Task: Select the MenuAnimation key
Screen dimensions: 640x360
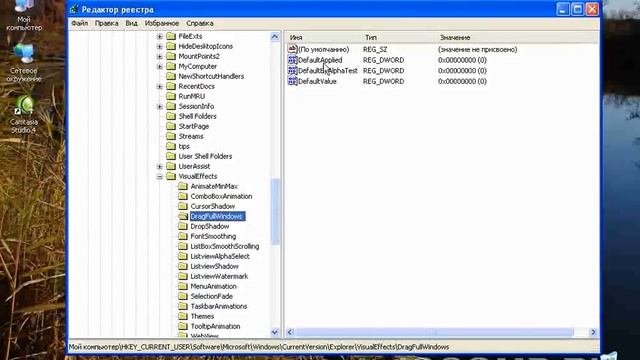Action: click(x=213, y=286)
